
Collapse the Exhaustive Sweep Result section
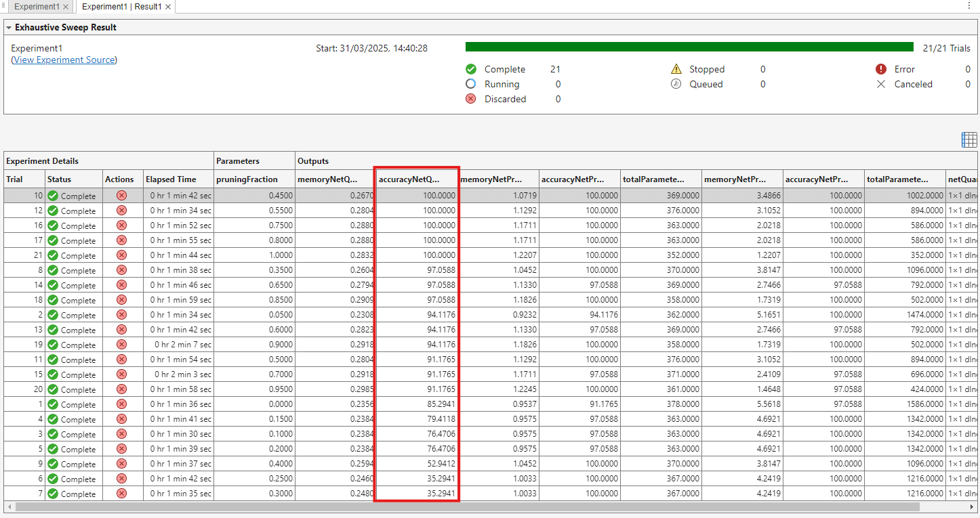point(8,27)
